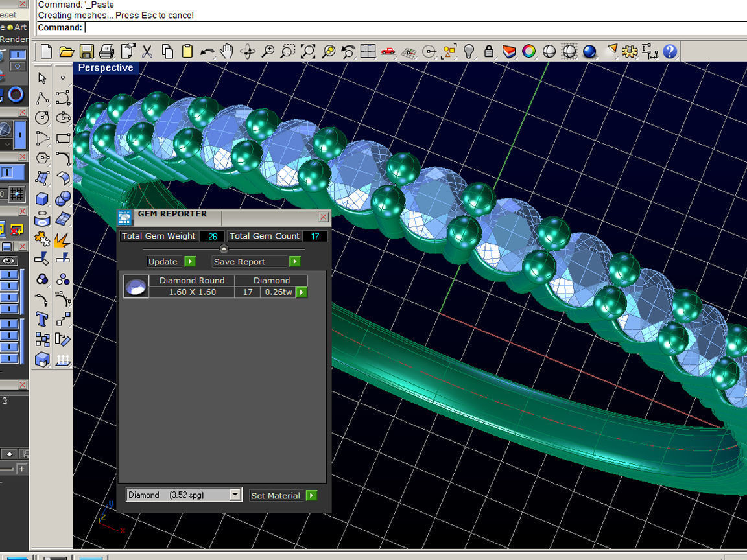Click the Zoom Extents icon

point(308,51)
